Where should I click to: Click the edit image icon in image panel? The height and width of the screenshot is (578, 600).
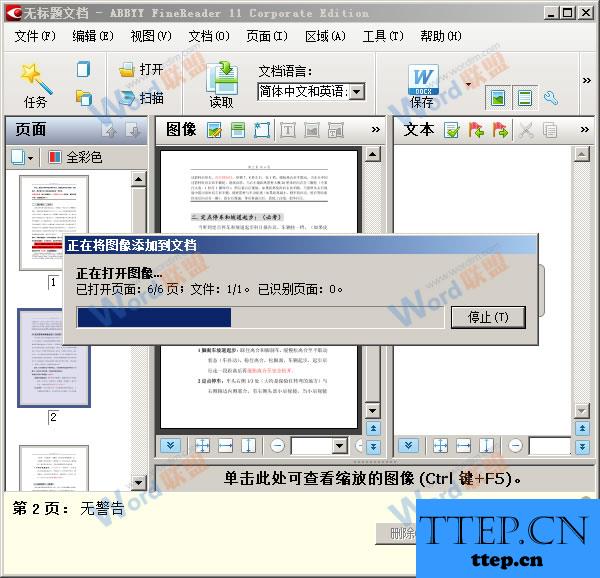214,130
